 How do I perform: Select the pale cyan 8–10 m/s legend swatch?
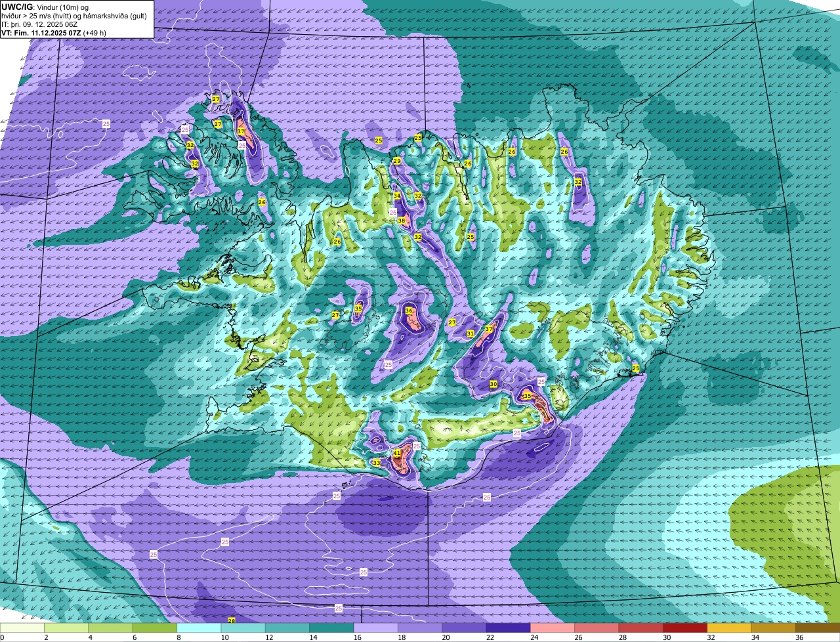199,628
